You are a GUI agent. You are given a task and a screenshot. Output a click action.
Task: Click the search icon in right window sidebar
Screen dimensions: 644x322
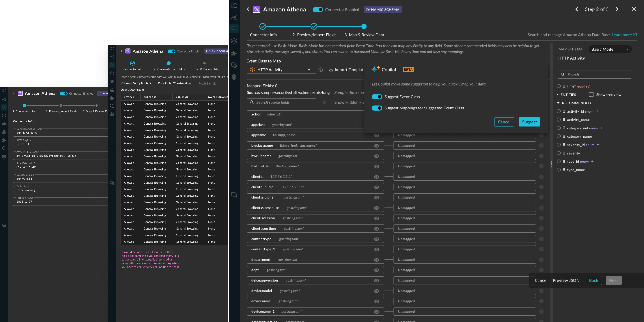click(234, 29)
